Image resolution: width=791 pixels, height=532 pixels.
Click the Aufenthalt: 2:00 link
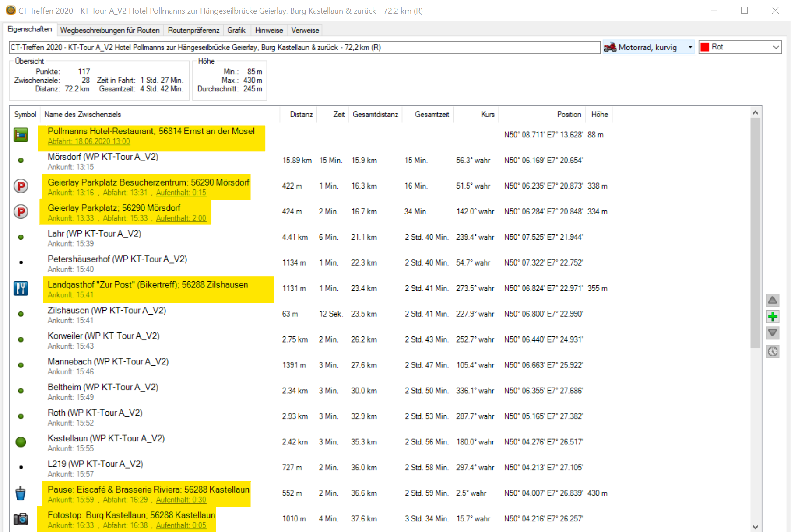click(x=181, y=218)
